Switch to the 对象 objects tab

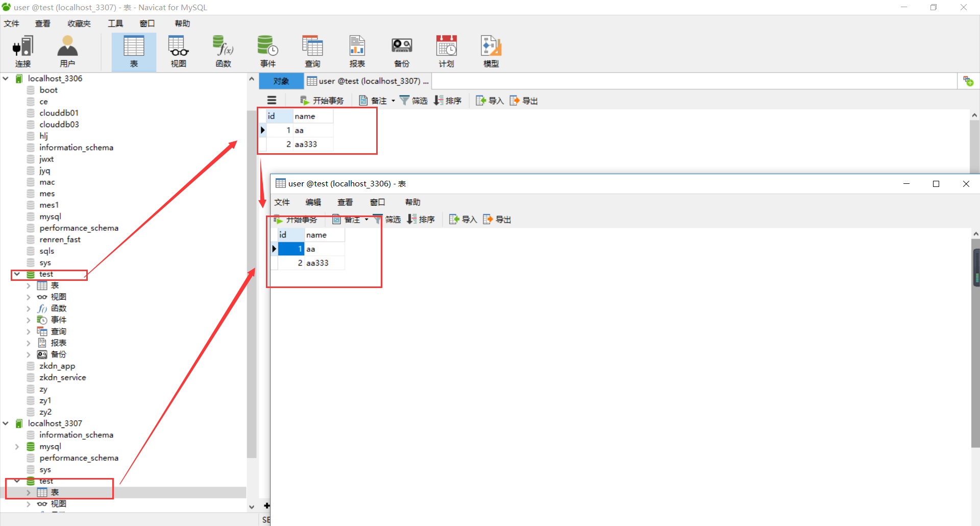(x=281, y=81)
